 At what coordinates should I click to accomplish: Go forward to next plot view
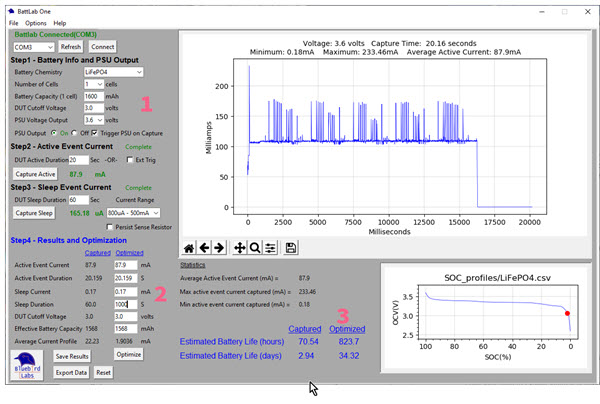pos(219,248)
